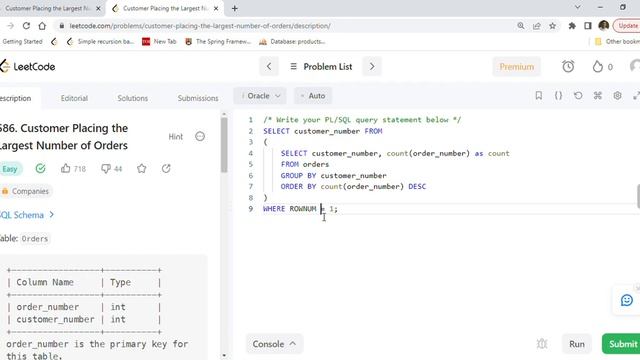Open the tab search dropdown chevron
Viewport: 640px width, 360px height.
click(x=578, y=7)
